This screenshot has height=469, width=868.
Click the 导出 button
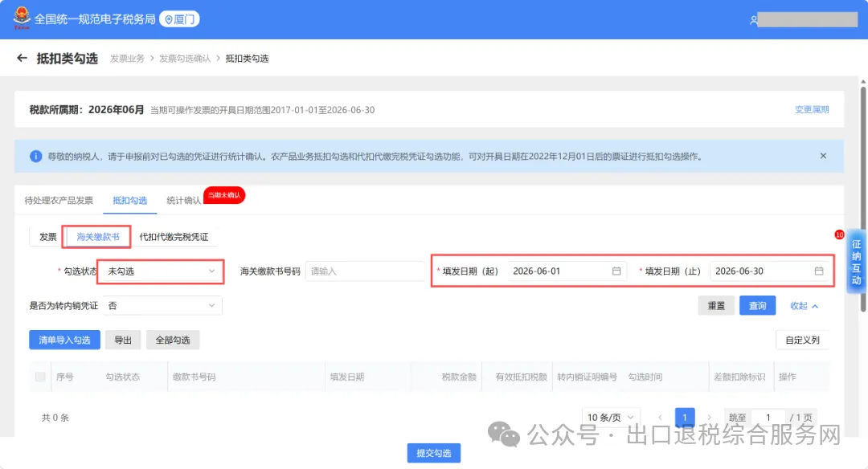pos(123,341)
